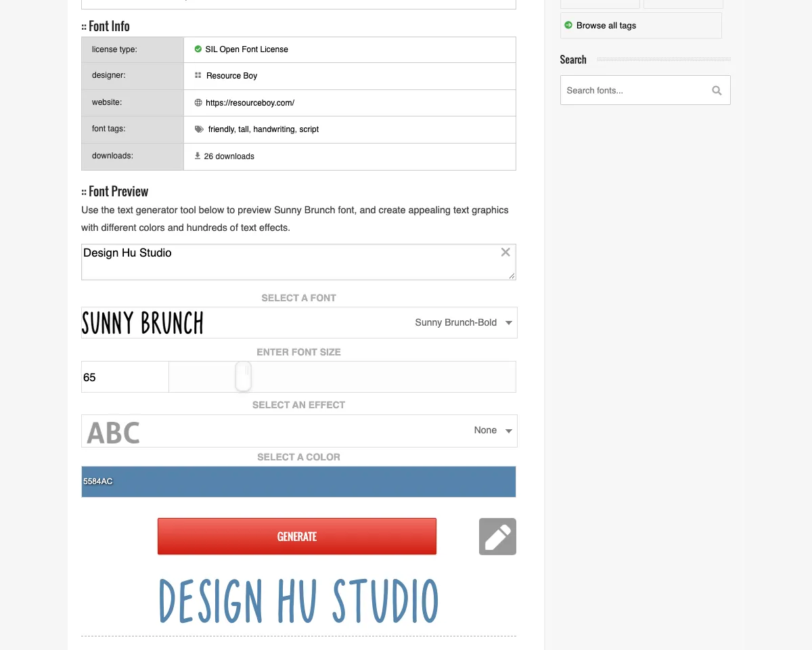The width and height of the screenshot is (812, 650).
Task: Visit the https://resourceboy.com/ website link
Action: (250, 103)
